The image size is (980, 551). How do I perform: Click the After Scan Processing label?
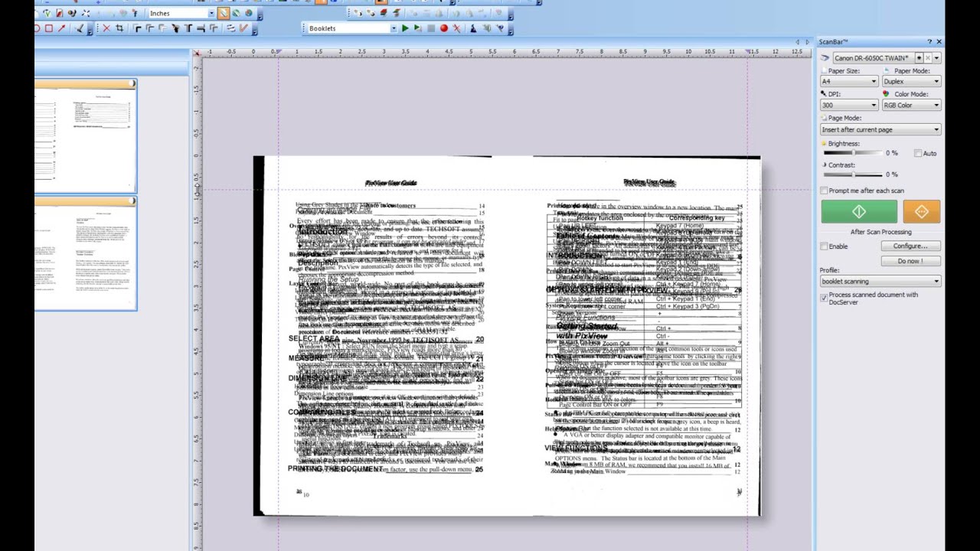point(880,232)
